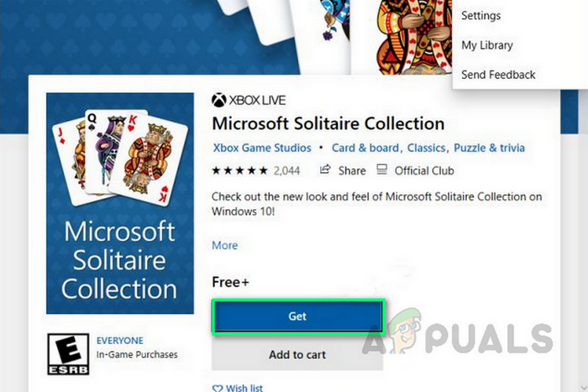Click the Add to cart button

point(297,354)
